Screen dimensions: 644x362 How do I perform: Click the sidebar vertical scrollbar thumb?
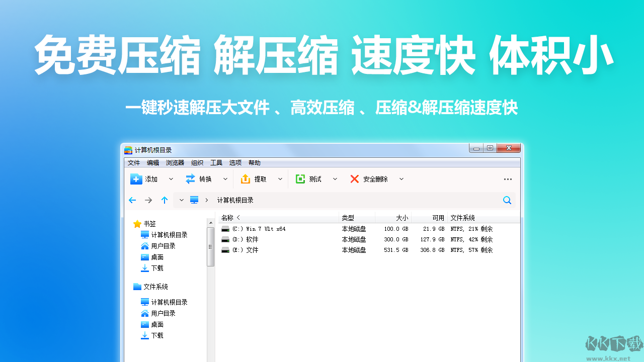click(210, 246)
